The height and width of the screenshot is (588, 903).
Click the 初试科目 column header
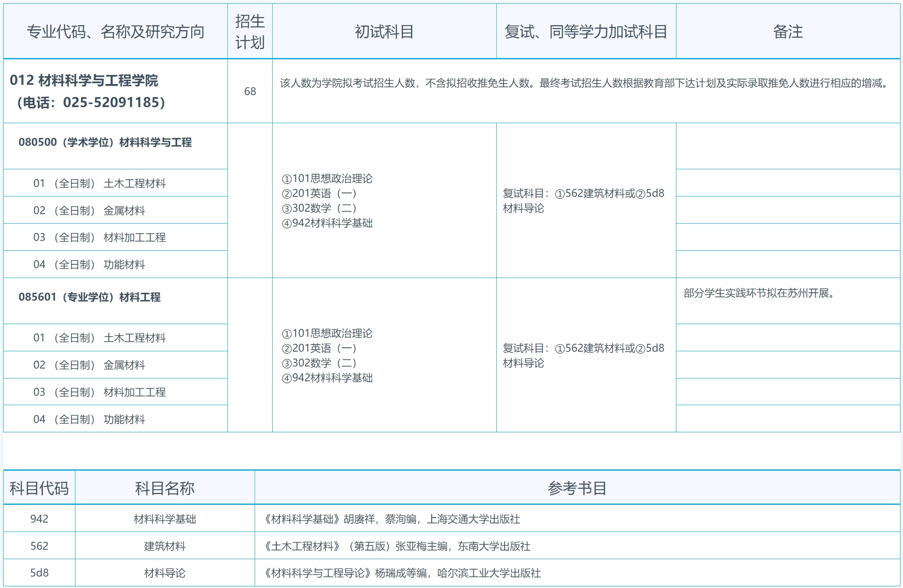[x=384, y=32]
